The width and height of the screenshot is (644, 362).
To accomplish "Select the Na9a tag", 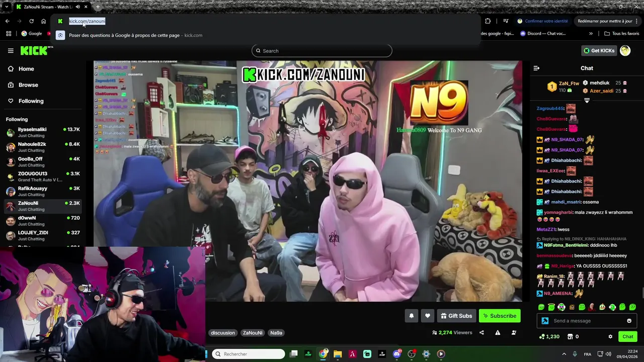I will (x=276, y=333).
